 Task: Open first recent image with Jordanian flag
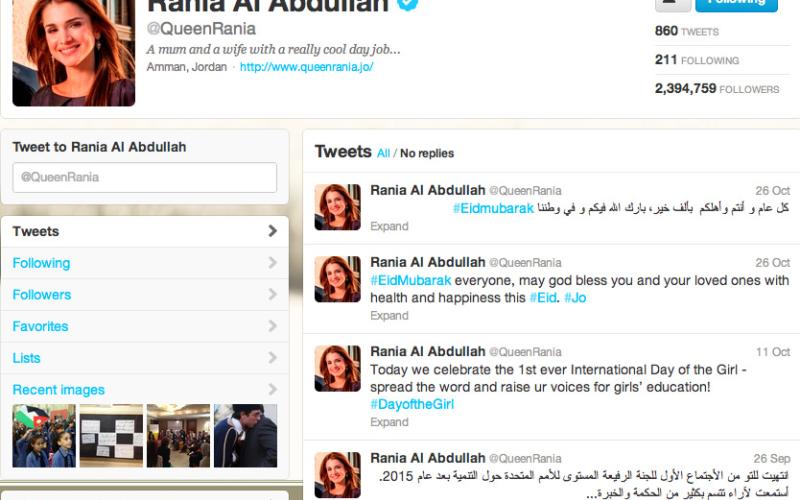click(x=43, y=436)
